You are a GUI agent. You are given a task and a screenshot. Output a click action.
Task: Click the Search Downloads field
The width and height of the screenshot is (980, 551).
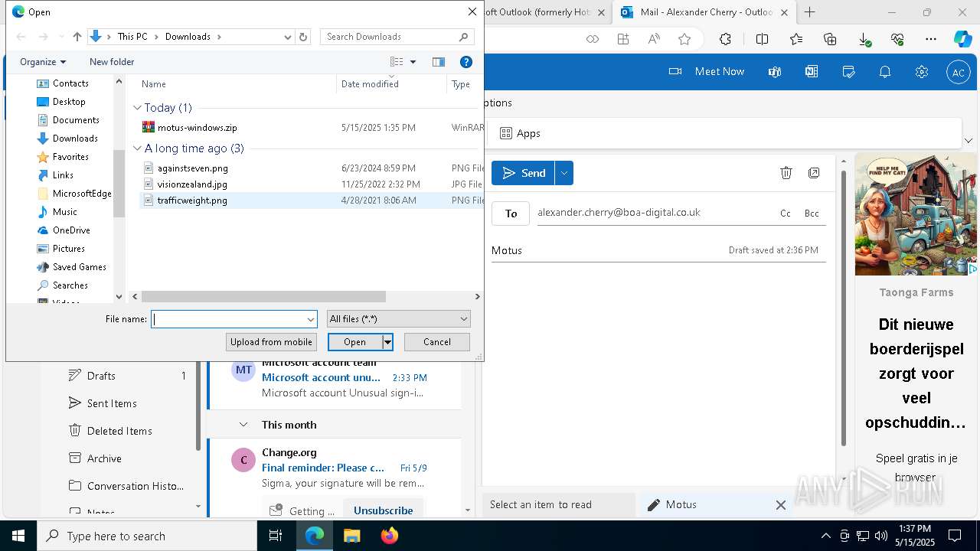coord(397,37)
